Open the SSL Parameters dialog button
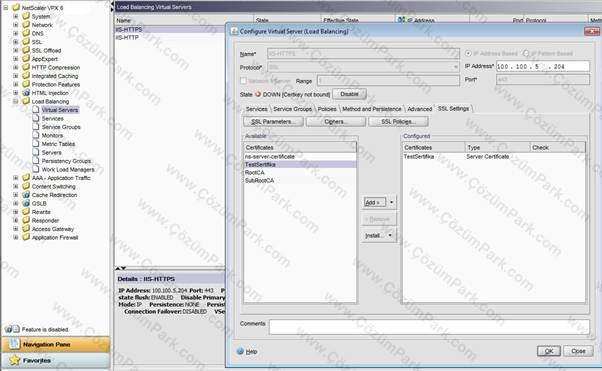Screen dimensions: 602x371 pyautogui.click(x=273, y=122)
